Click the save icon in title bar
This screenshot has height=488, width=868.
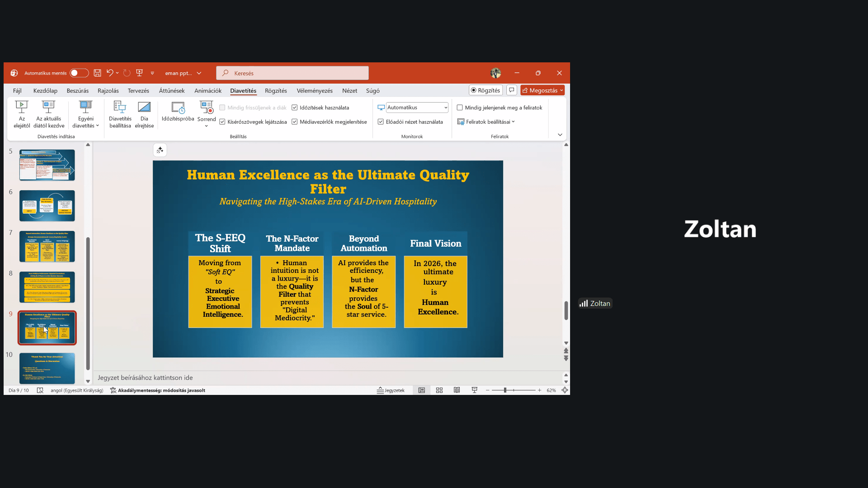pos(97,73)
